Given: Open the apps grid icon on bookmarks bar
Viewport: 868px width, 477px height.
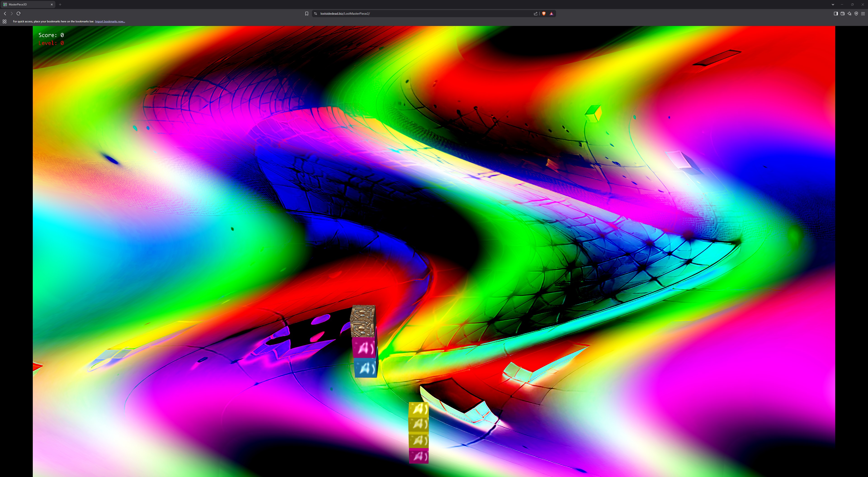Looking at the screenshot, I should [4, 21].
